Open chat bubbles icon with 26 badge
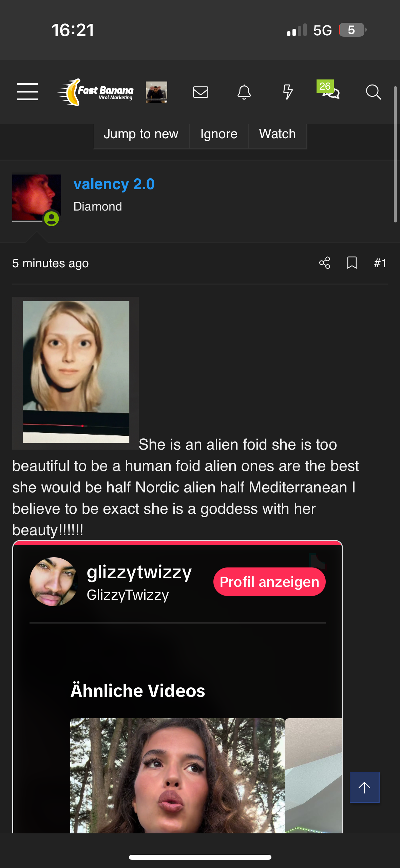400x868 pixels. [x=328, y=90]
